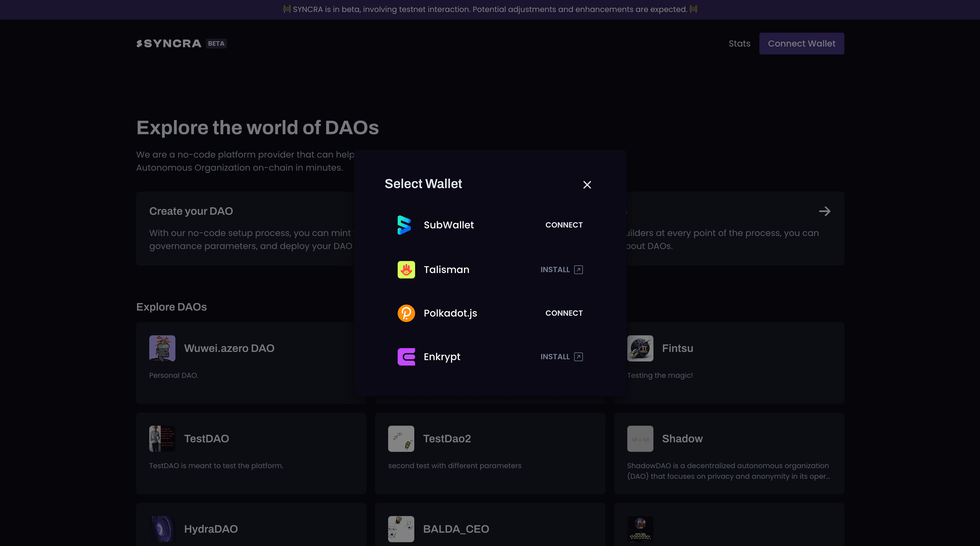This screenshot has width=980, height=546.
Task: Open the HydraDAO avatar thumbnail
Action: point(162,529)
